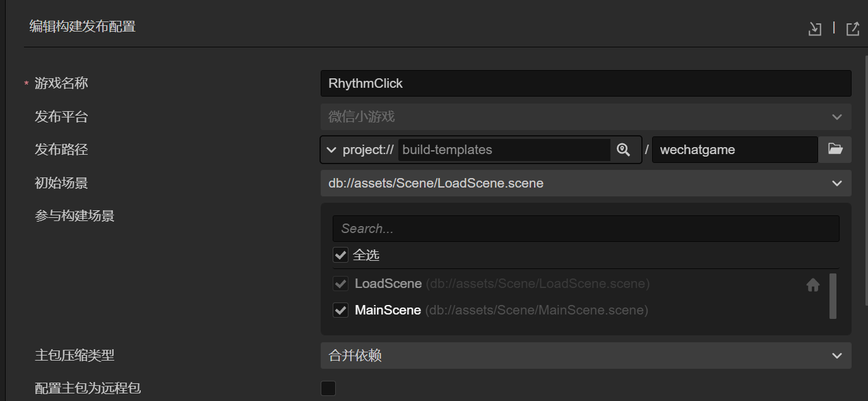
Task: Toggle the LoadScene scene checkbox
Action: coord(341,284)
